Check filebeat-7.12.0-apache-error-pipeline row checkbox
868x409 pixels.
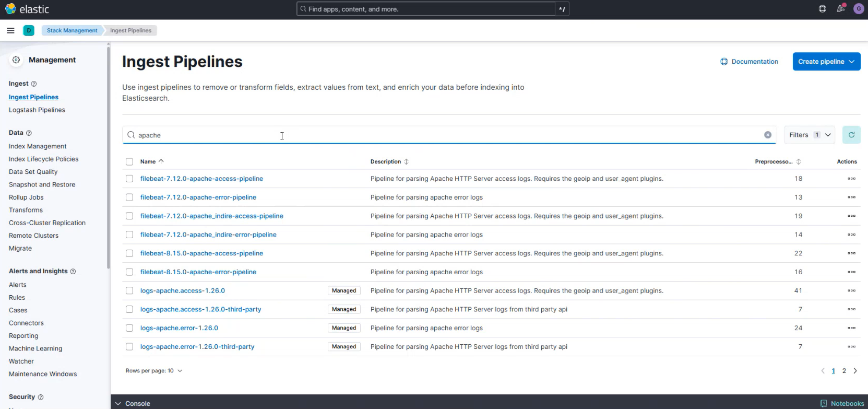tap(129, 197)
